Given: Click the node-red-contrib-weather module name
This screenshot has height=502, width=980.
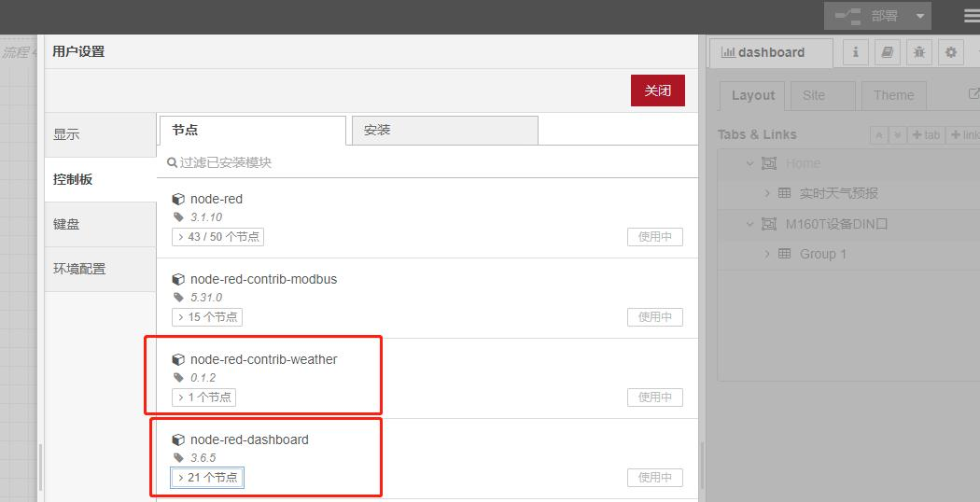Looking at the screenshot, I should 264,359.
